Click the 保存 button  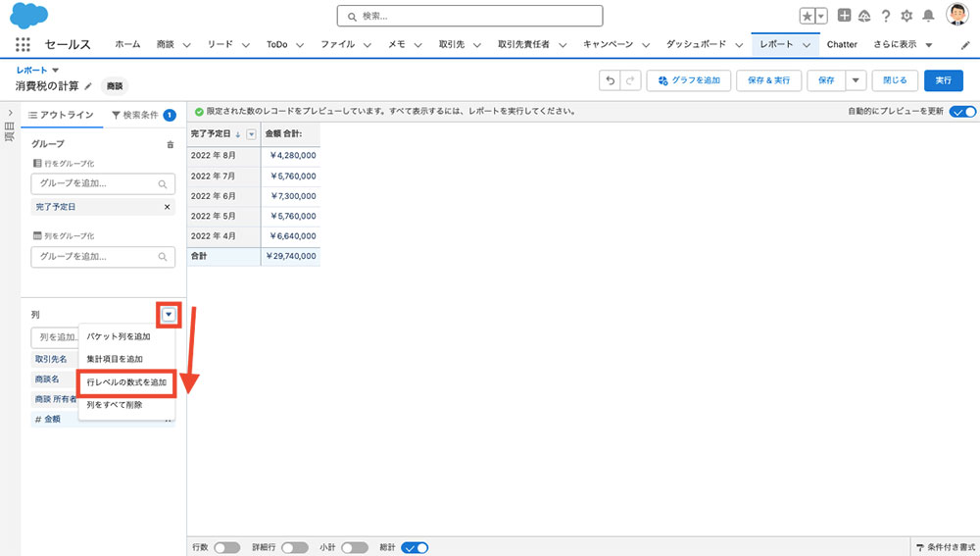coord(826,80)
